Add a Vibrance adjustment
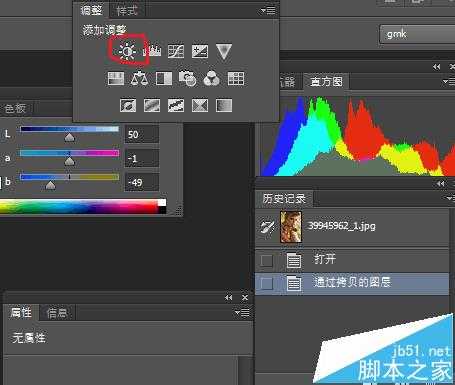The width and height of the screenshot is (455, 385). [x=224, y=51]
